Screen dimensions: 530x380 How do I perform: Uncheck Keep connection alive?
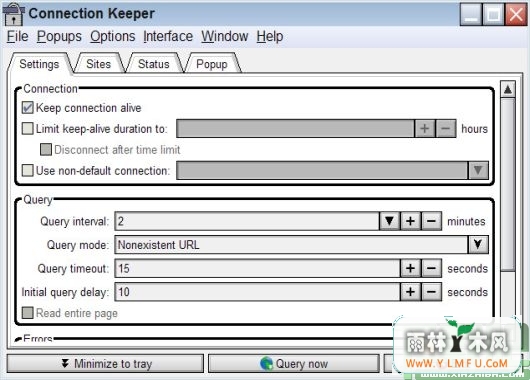tap(27, 108)
